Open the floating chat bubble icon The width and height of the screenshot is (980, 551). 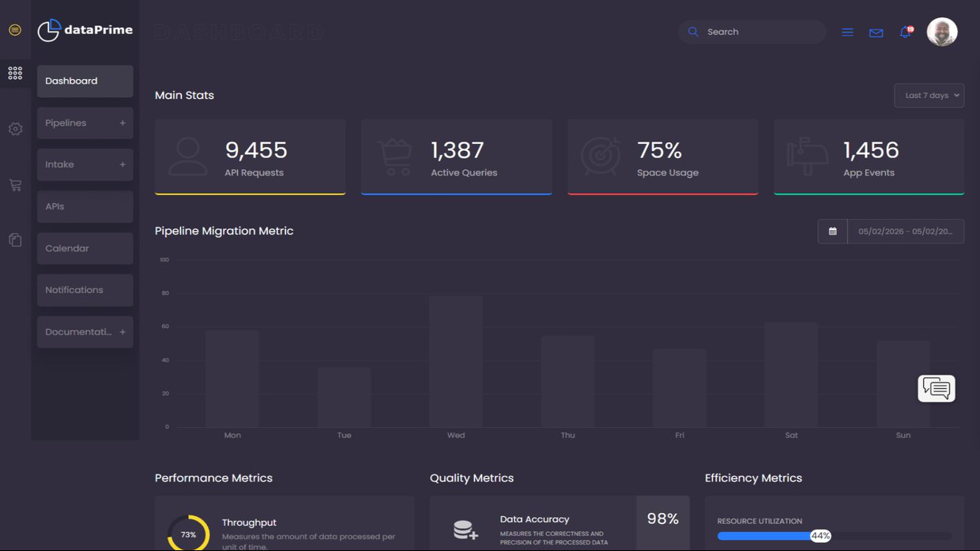pyautogui.click(x=937, y=388)
